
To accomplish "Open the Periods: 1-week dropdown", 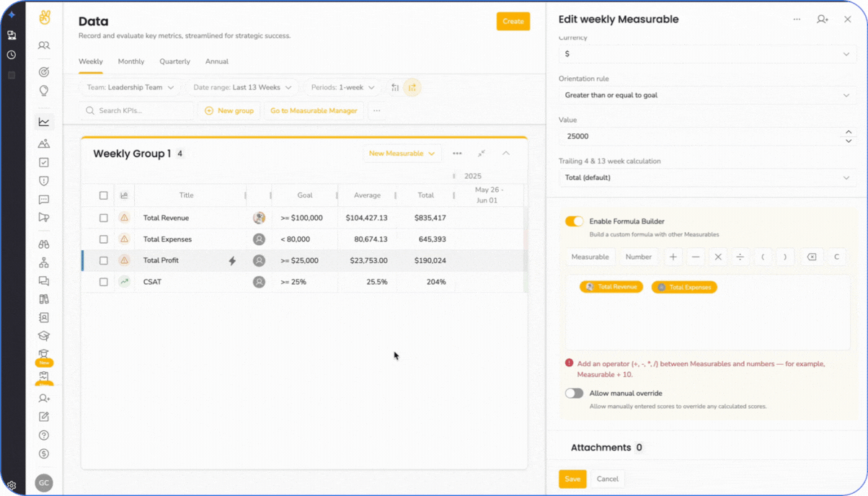I will pos(343,88).
